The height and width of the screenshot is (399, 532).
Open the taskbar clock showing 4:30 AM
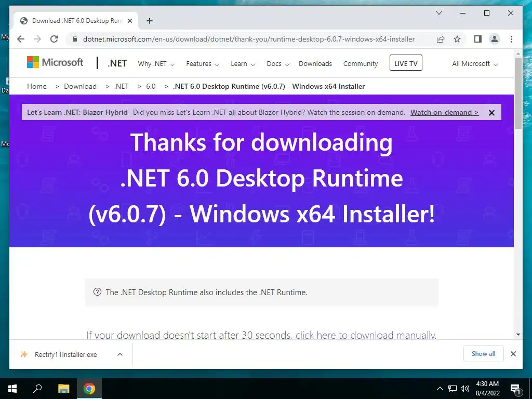487,389
